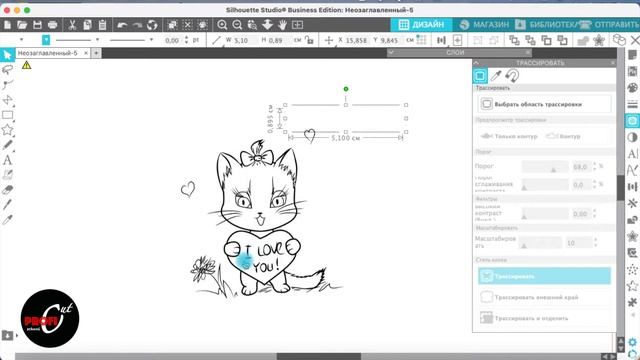Add a new document tab with plus

(96, 53)
